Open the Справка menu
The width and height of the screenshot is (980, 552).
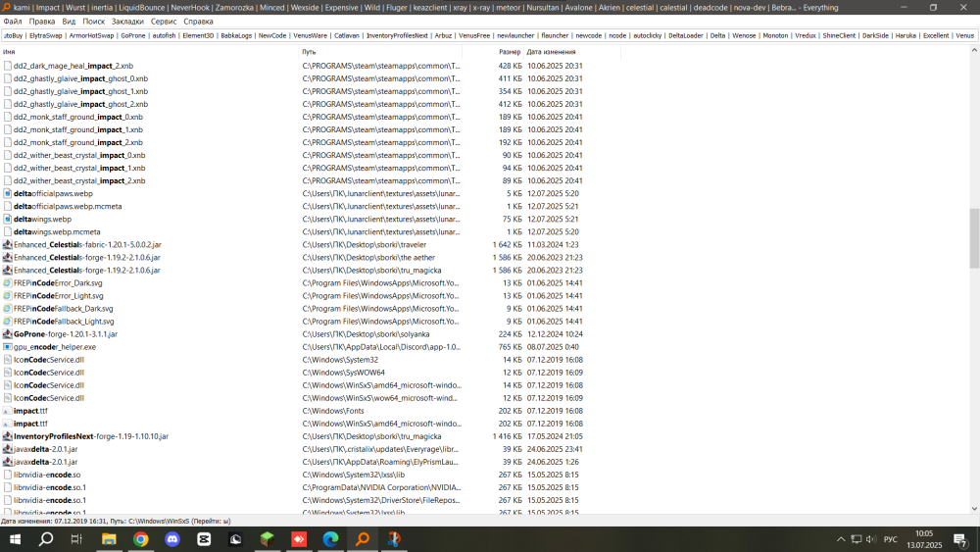[x=198, y=22]
